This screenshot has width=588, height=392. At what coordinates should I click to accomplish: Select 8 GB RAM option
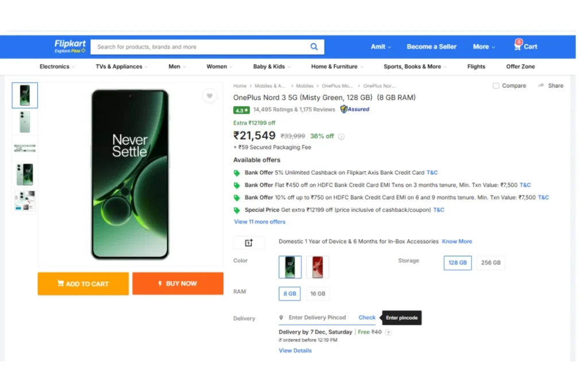click(289, 294)
